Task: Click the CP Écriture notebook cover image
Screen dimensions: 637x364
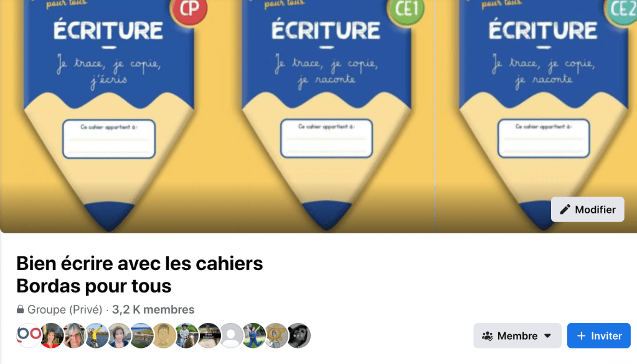Action: (x=109, y=116)
